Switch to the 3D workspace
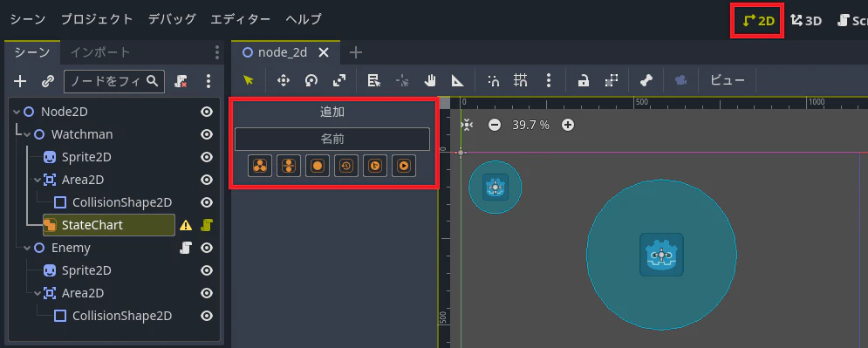The image size is (868, 348). (x=806, y=21)
